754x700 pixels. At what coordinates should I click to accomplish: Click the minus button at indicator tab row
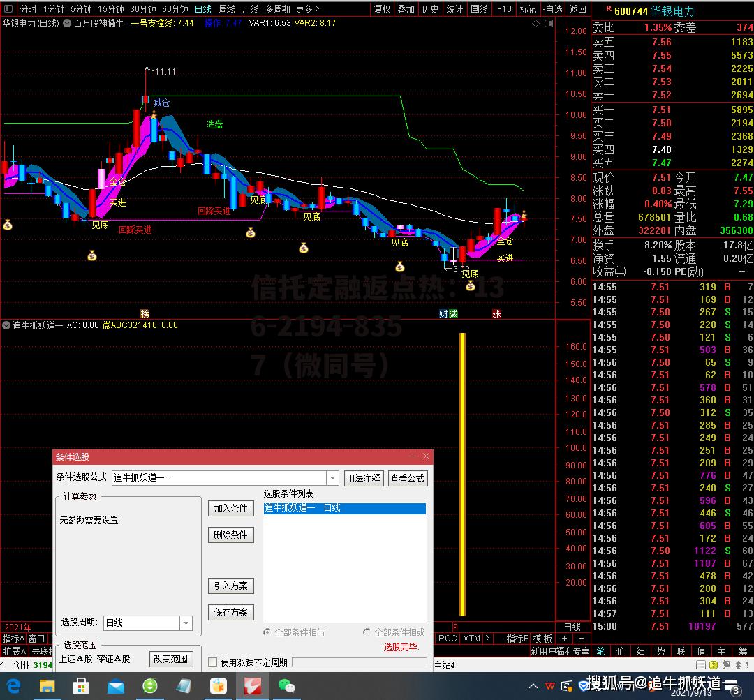click(x=582, y=639)
